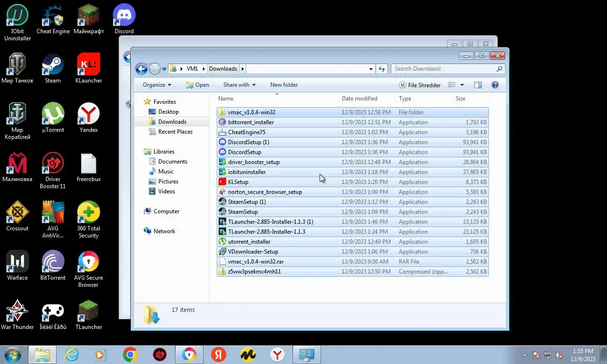The image size is (607, 364).
Task: Click the Open button in the toolbar
Action: (x=197, y=85)
